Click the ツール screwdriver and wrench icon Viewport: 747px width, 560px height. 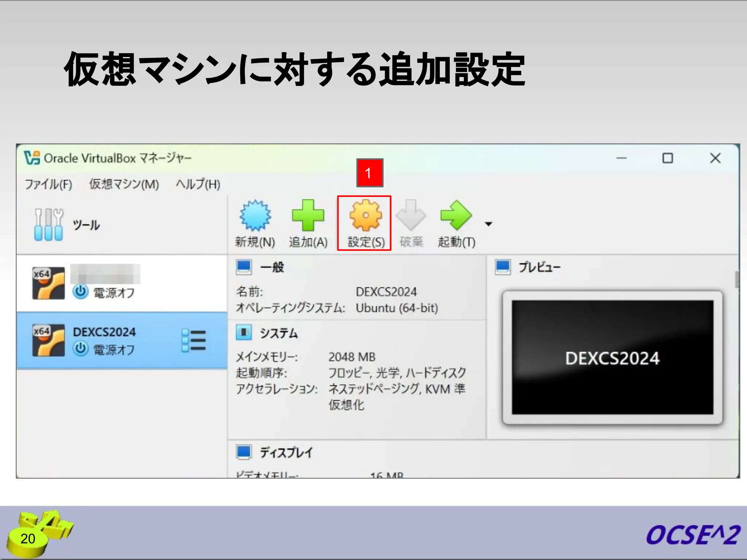tap(49, 224)
